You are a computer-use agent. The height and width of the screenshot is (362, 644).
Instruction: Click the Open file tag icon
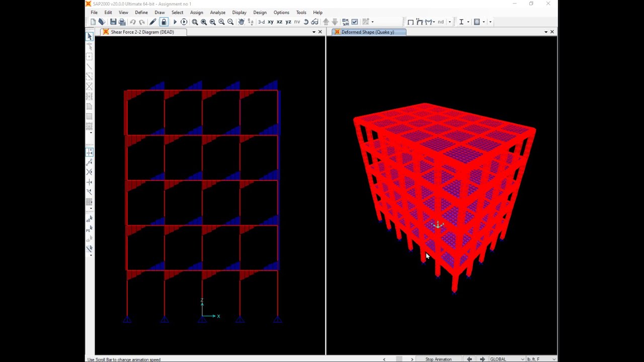tap(102, 22)
